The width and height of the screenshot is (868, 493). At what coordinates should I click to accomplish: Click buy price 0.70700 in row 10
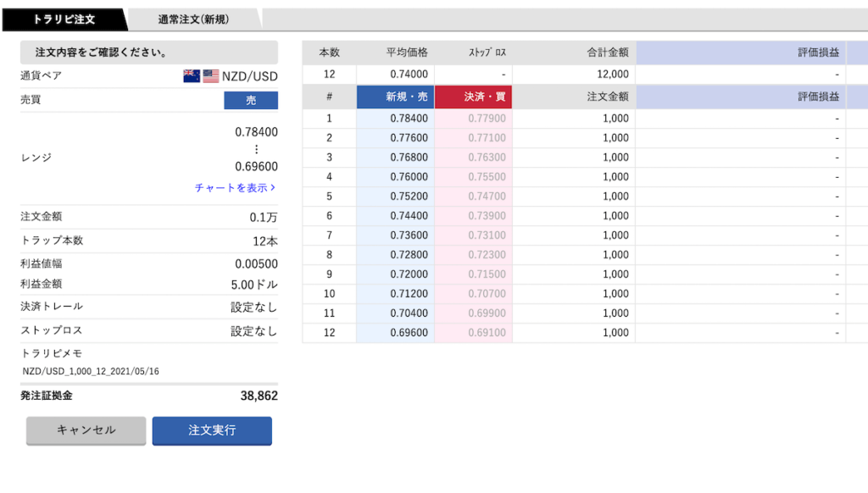click(487, 294)
